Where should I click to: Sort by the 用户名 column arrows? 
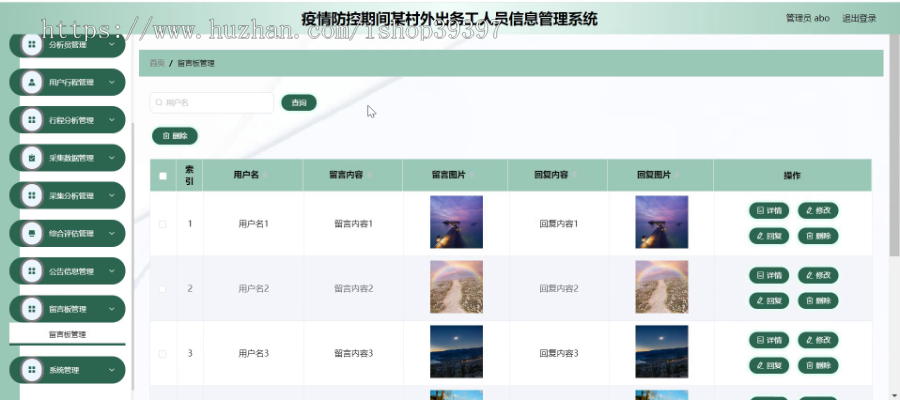[x=265, y=175]
